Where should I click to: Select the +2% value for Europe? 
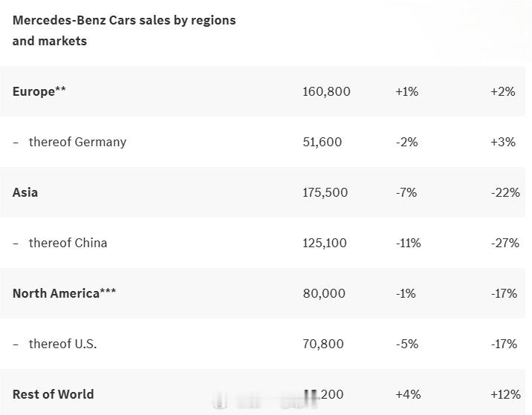tap(502, 91)
